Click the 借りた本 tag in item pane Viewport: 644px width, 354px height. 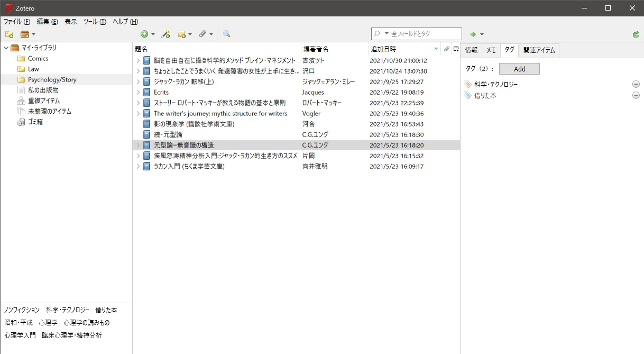click(485, 96)
